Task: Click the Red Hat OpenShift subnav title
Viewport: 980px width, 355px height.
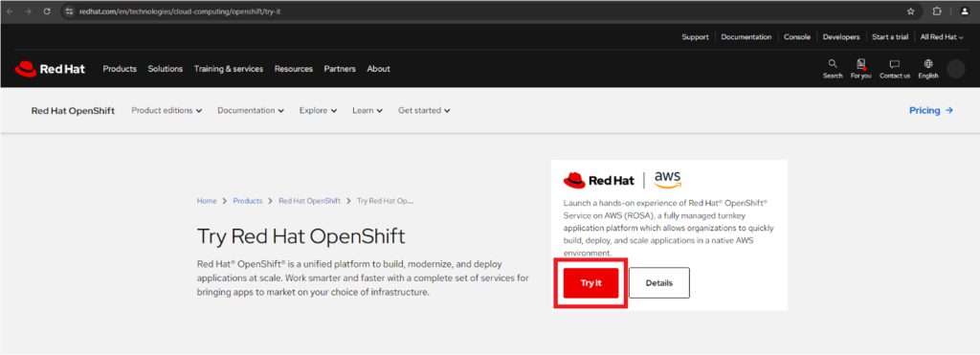Action: (x=73, y=111)
